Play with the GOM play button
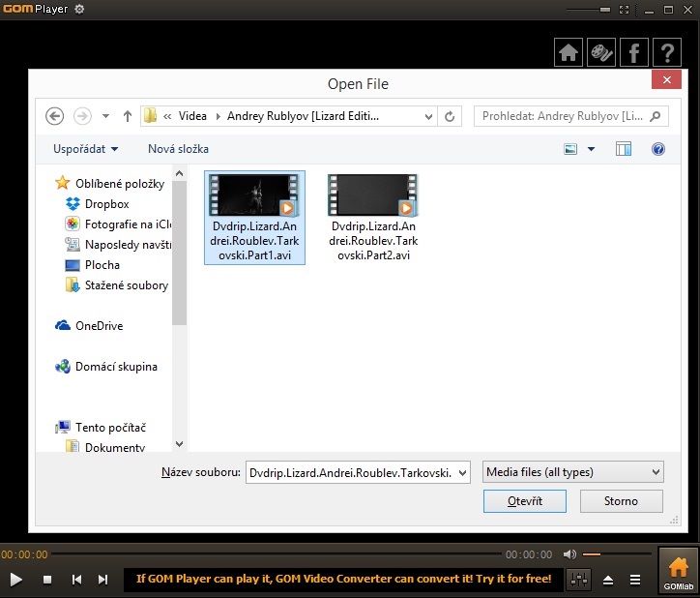 15,580
